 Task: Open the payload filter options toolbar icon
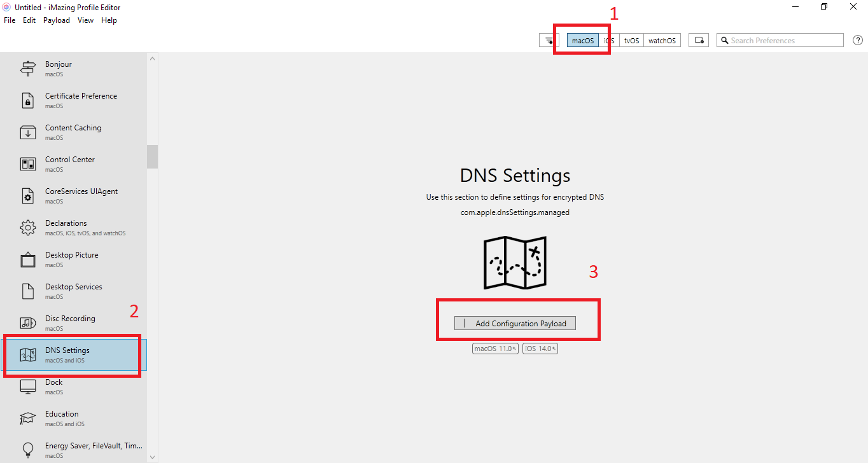tap(549, 41)
